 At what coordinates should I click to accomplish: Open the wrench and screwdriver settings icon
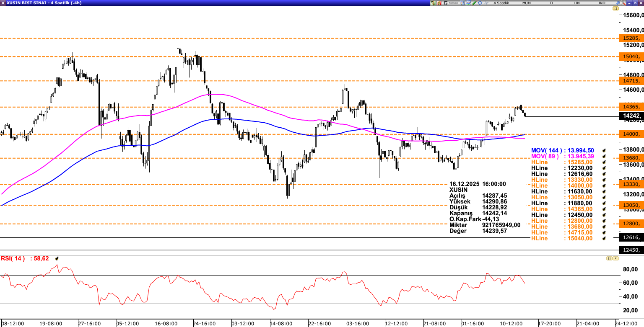623,3
